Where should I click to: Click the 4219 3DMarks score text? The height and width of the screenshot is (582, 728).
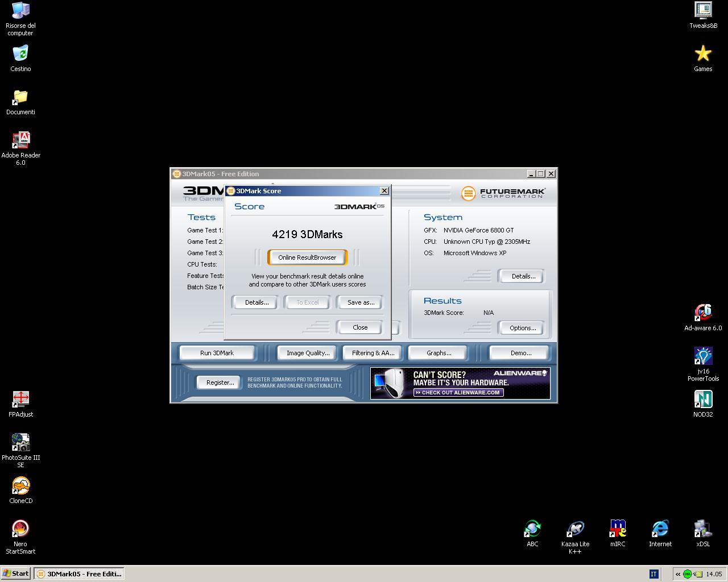307,234
